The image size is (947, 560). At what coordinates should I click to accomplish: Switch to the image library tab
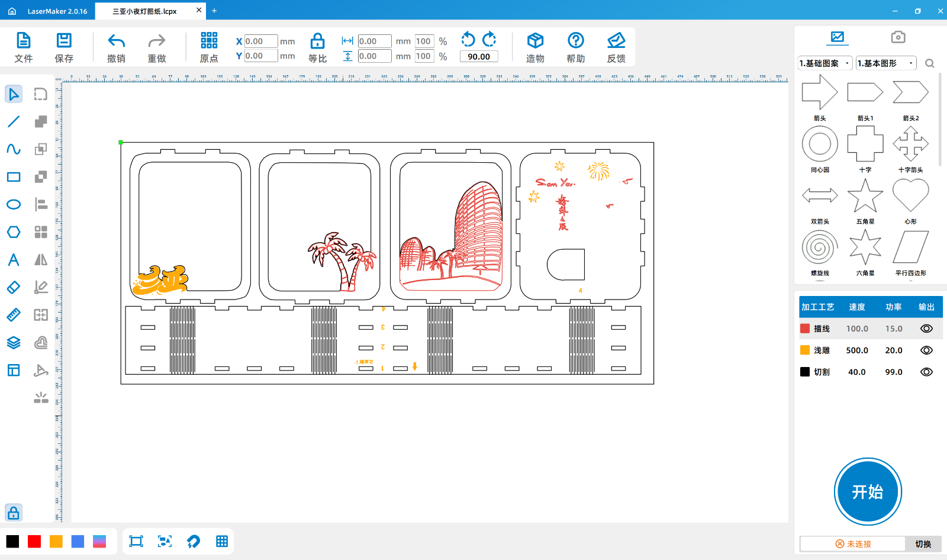click(838, 37)
